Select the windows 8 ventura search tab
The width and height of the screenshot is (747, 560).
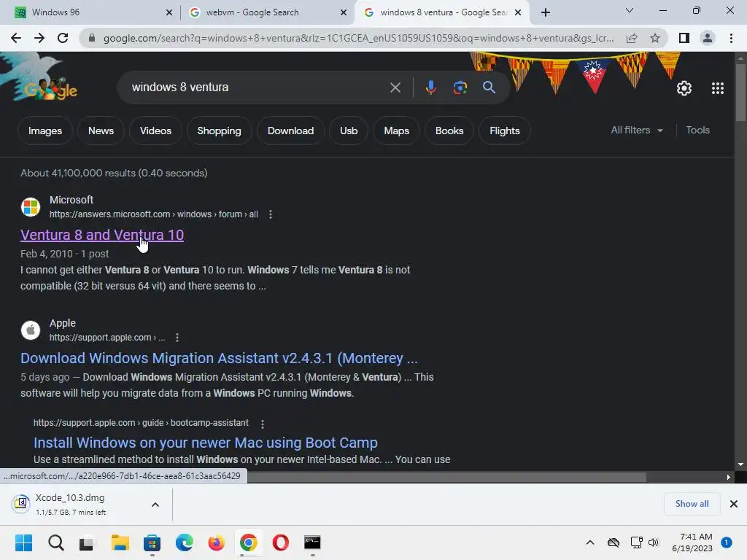(443, 12)
